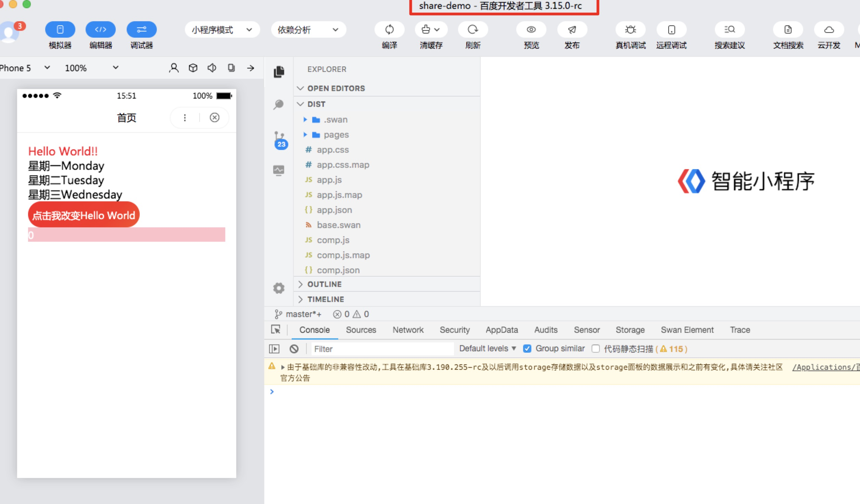Click the master*+ git branch status
Viewport: 860px width, 504px height.
[298, 314]
